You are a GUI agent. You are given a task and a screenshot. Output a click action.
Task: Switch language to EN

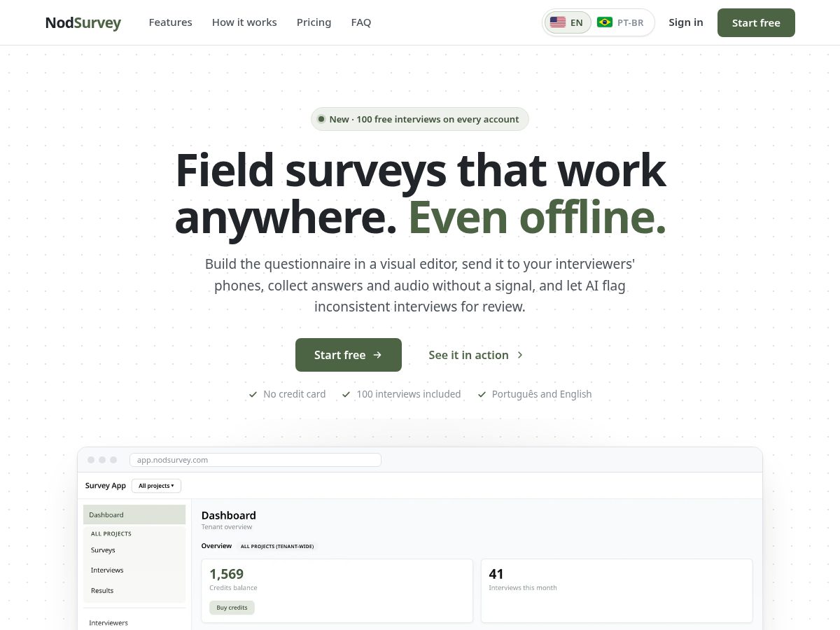point(568,22)
